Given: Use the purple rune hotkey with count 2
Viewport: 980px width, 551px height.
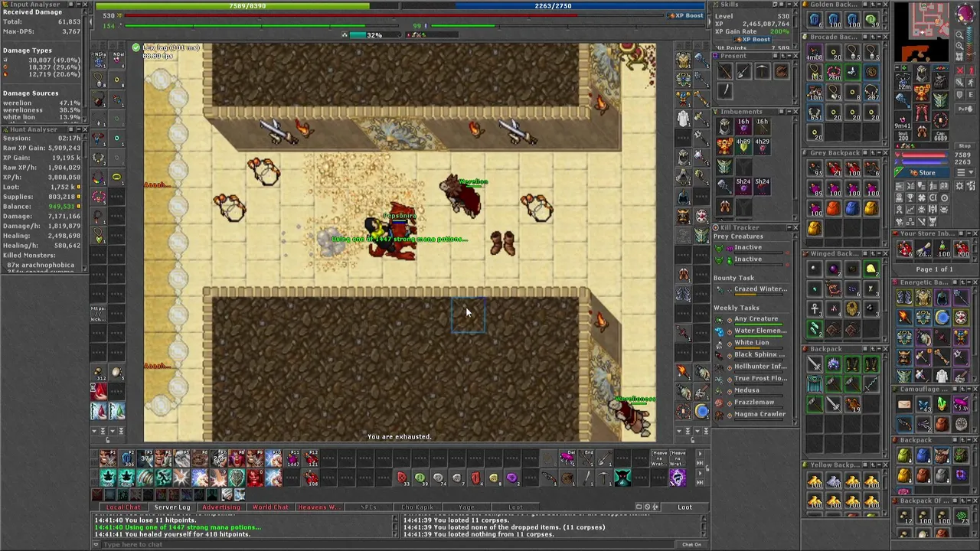Looking at the screenshot, I should point(512,478).
